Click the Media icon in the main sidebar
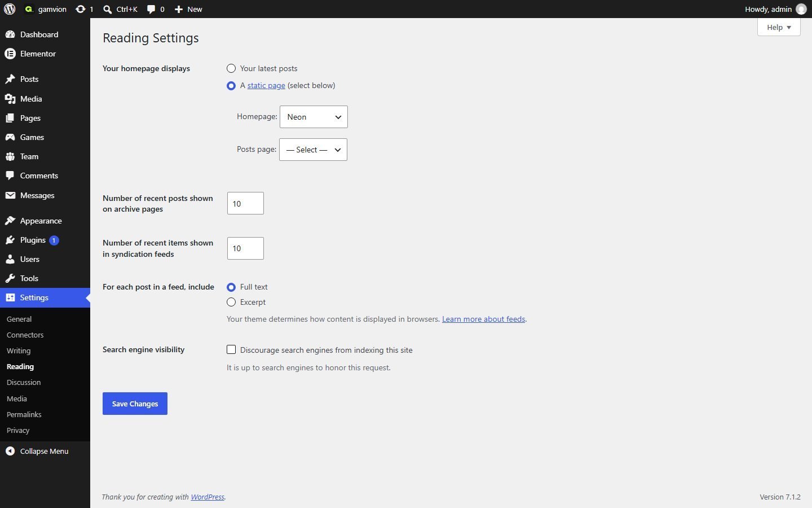 (x=10, y=99)
